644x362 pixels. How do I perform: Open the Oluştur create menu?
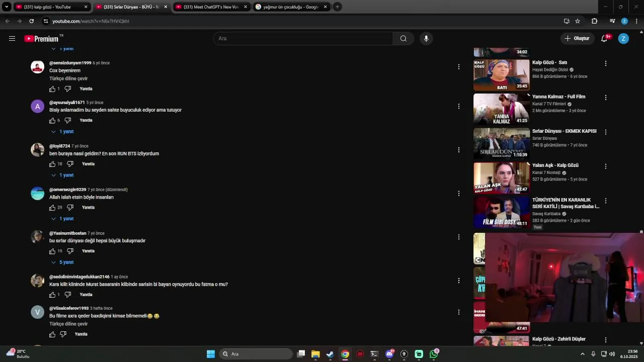577,39
